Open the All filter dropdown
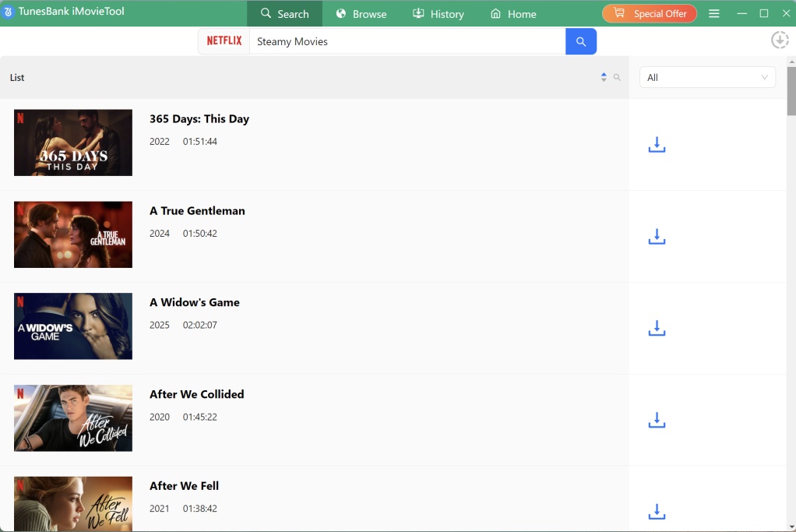 [x=706, y=77]
